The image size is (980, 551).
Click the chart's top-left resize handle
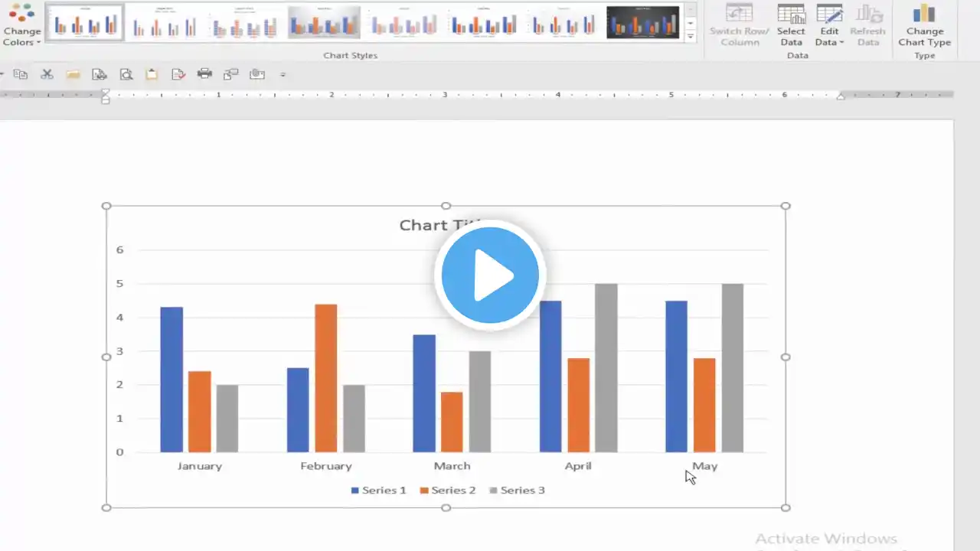pos(106,206)
